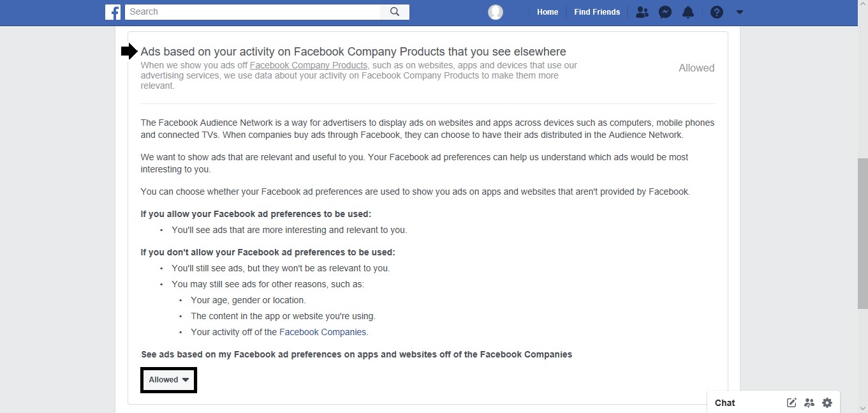The width and height of the screenshot is (868, 413).
Task: Open Friend Requests icon
Action: tap(642, 12)
